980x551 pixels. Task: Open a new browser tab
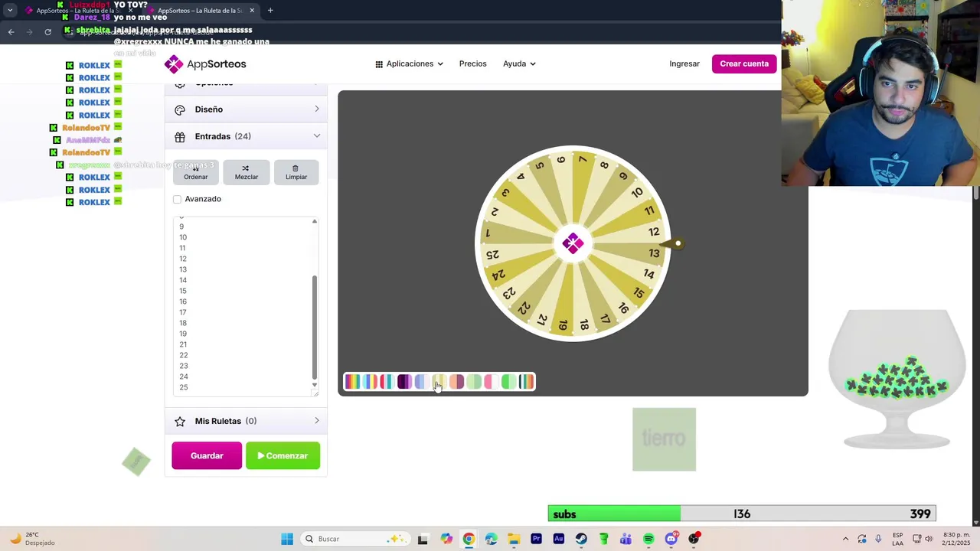(x=270, y=11)
